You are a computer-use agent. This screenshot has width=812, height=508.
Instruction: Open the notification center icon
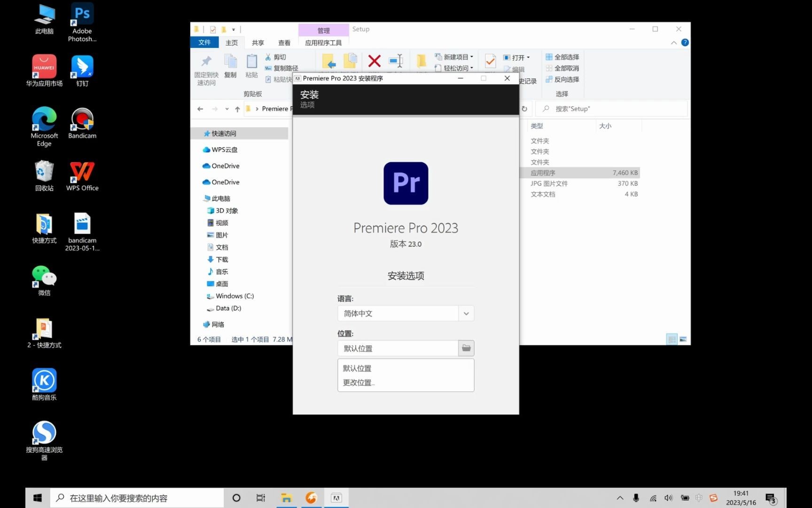[771, 498]
